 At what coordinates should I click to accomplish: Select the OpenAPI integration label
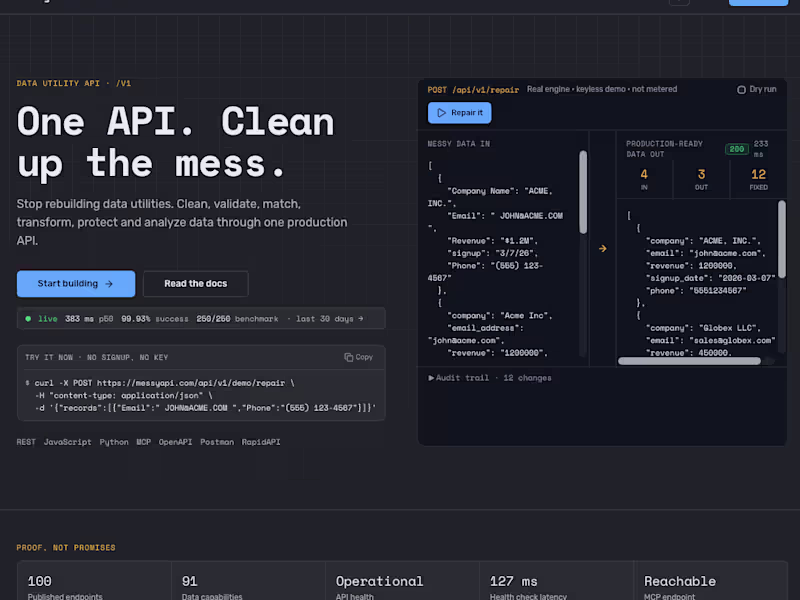coord(175,442)
